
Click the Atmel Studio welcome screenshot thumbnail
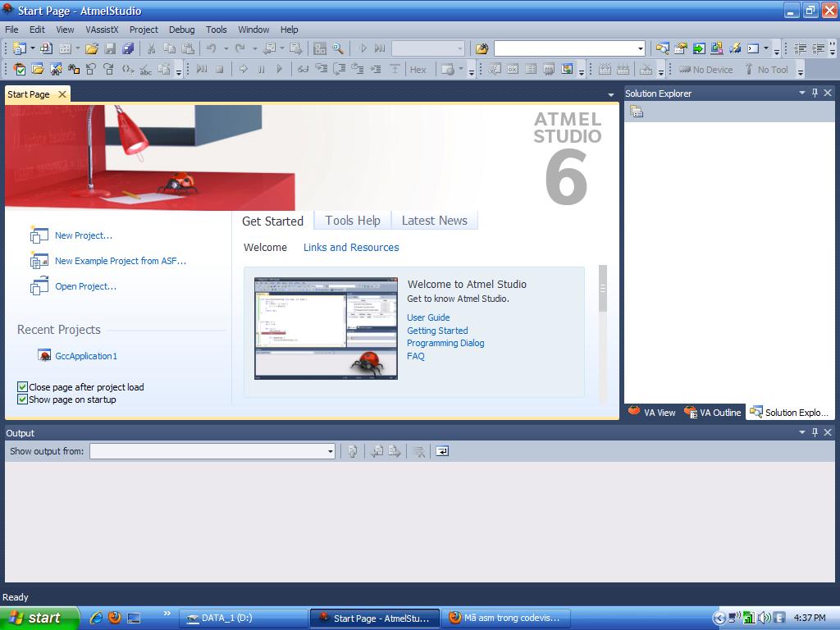(326, 328)
